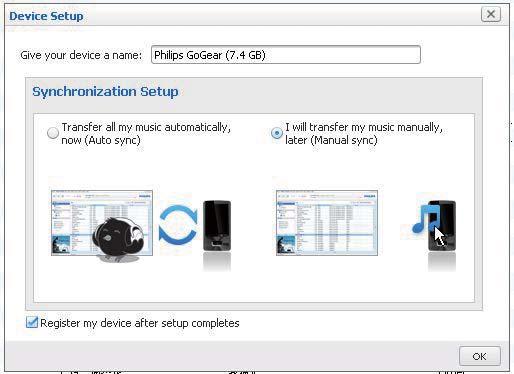The width and height of the screenshot is (514, 374).
Task: Click the blue circular sync arrows icon
Action: tap(178, 225)
